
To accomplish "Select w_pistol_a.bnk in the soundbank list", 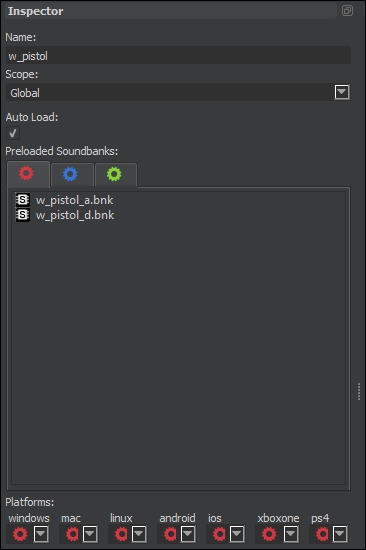I will pyautogui.click(x=74, y=200).
